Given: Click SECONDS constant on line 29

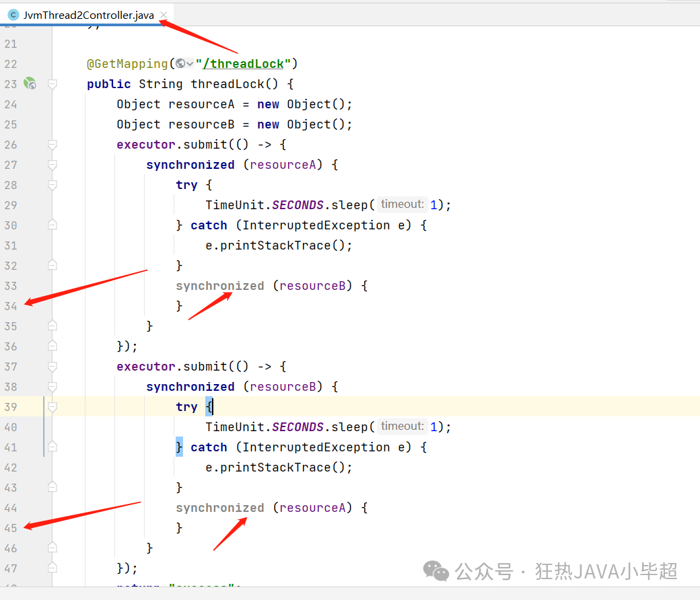Looking at the screenshot, I should pos(297,204).
